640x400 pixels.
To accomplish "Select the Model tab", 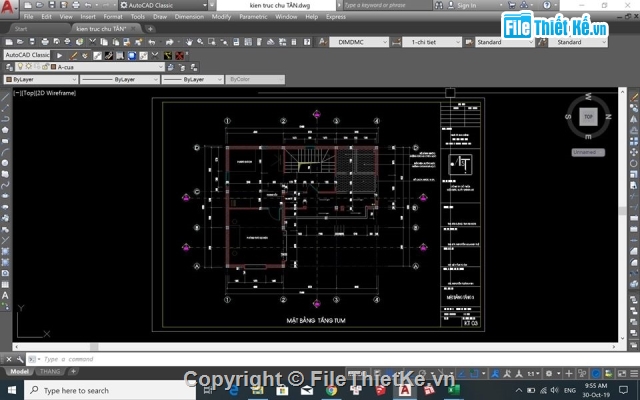I will [x=19, y=371].
